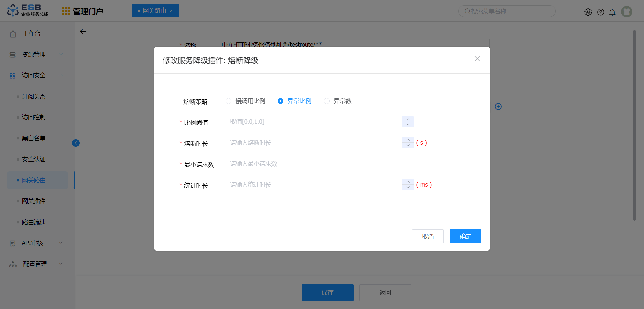
Task: Click the blue plus circle icon
Action: pos(498,107)
